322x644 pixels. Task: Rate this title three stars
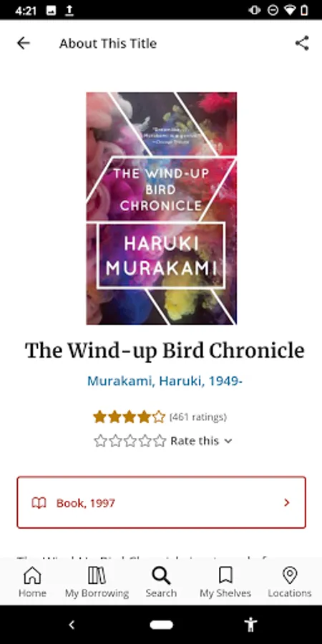[x=130, y=441]
